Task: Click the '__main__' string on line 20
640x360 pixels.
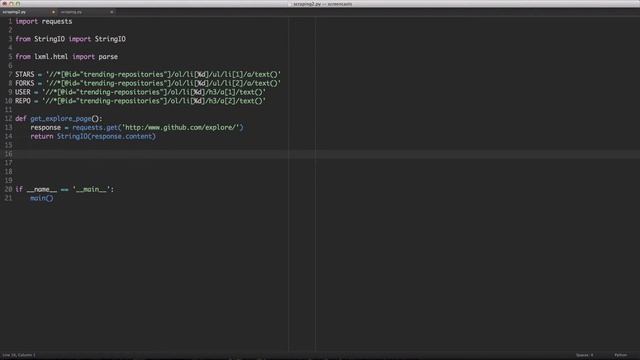Action: (91, 189)
